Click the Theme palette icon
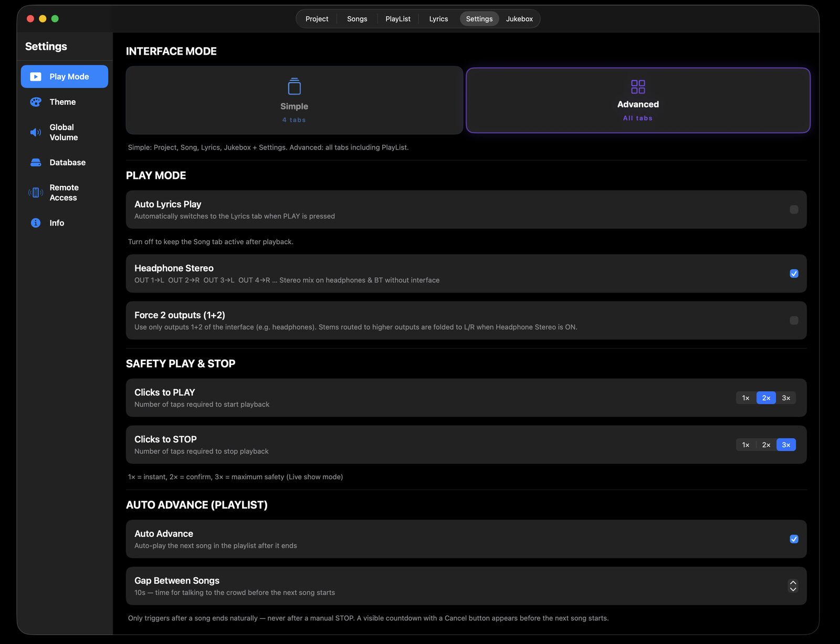Viewport: 840px width, 644px height. pyautogui.click(x=36, y=102)
